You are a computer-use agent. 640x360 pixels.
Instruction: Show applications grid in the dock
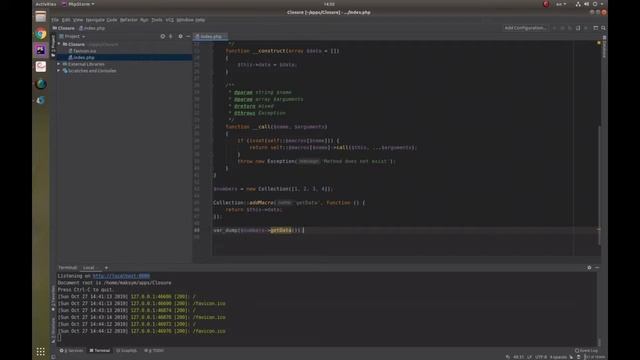click(x=40, y=351)
